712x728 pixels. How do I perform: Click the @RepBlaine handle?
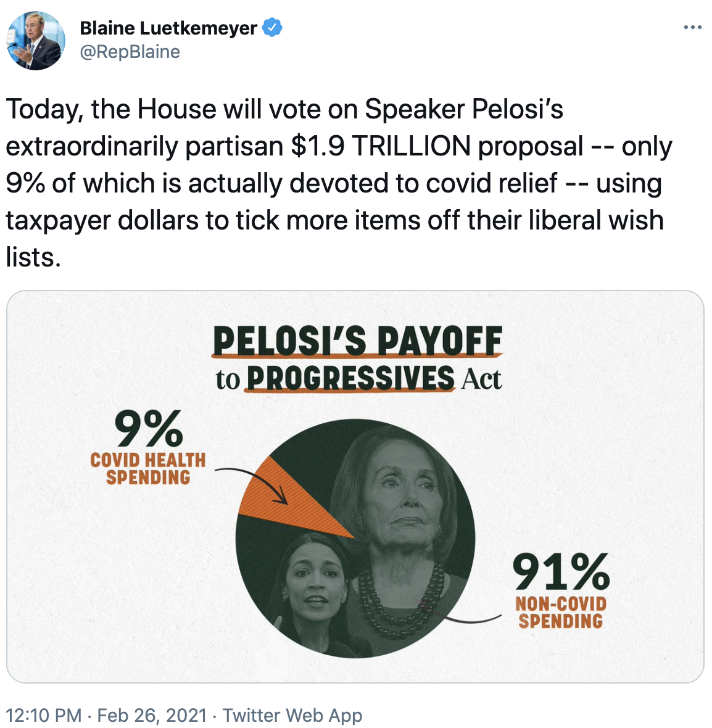[130, 52]
